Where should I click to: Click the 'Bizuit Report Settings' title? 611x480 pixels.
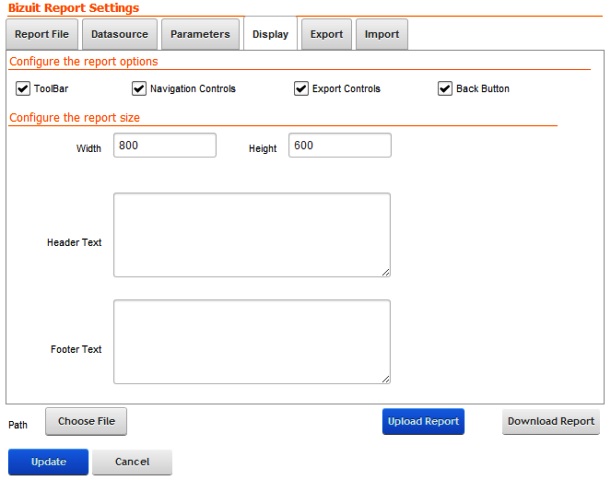(x=74, y=8)
